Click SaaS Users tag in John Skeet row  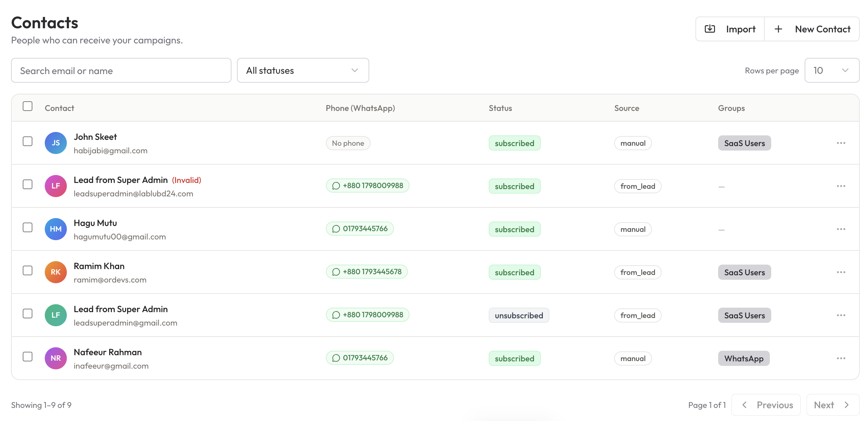pos(744,143)
